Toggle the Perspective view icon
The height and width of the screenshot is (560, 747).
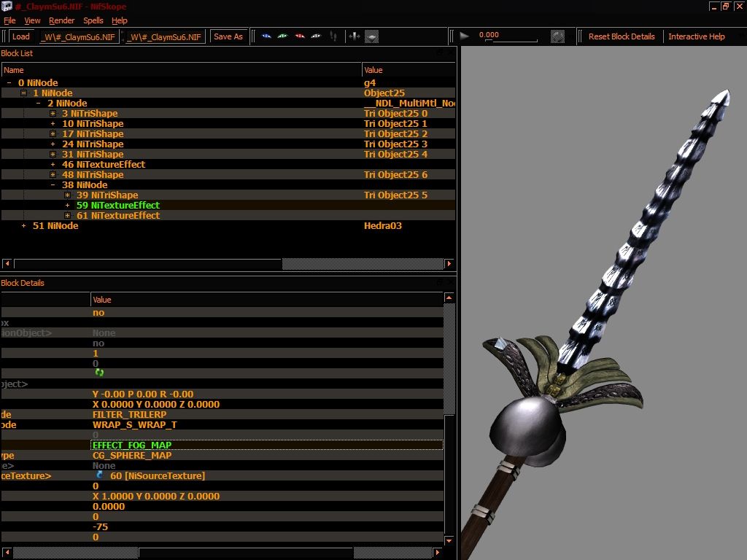(x=371, y=36)
